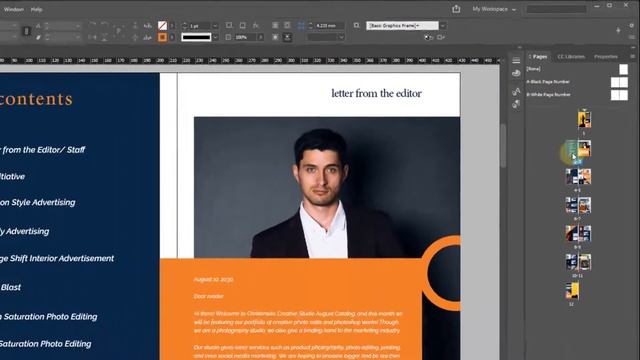
Task: Click the editor portrait photo frame
Action: 327,187
